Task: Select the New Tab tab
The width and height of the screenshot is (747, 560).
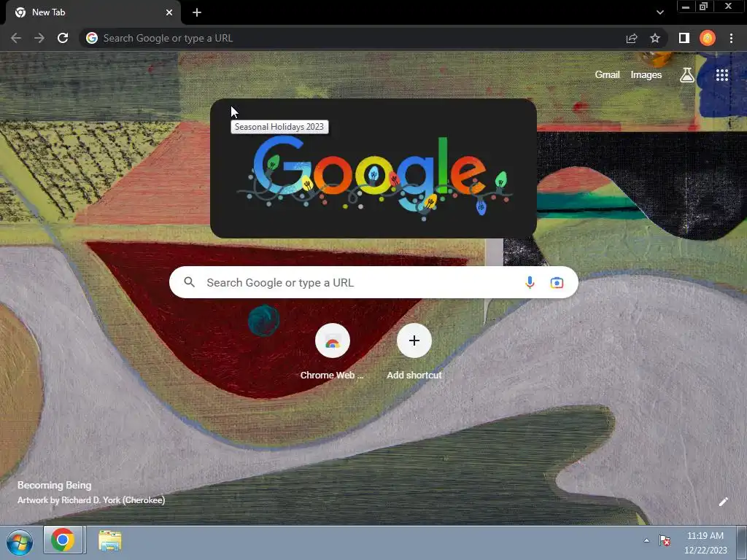Action: tap(93, 12)
